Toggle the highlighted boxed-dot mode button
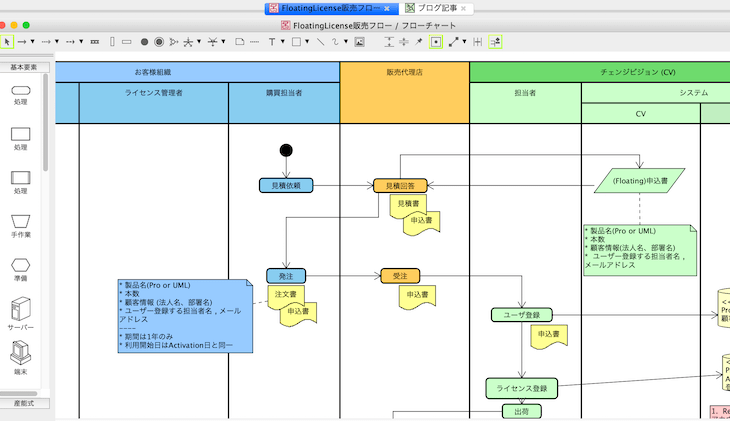Screen dimensions: 730x421 tap(436, 42)
